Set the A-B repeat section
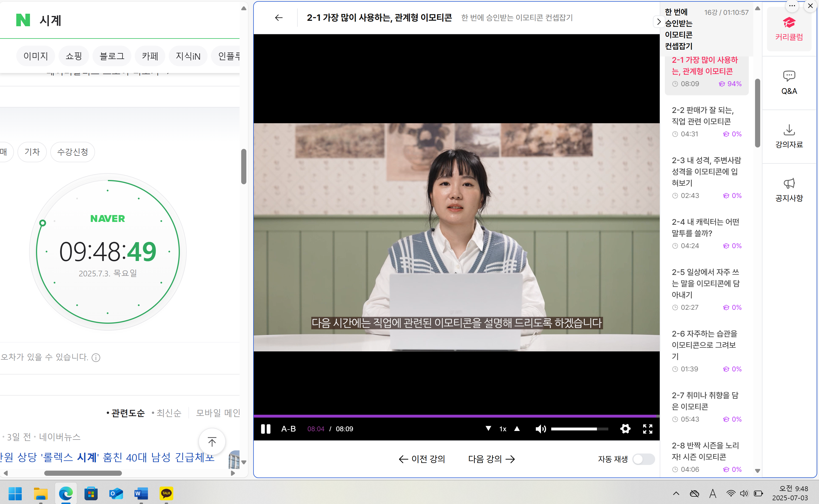Image resolution: width=819 pixels, height=504 pixels. (288, 429)
